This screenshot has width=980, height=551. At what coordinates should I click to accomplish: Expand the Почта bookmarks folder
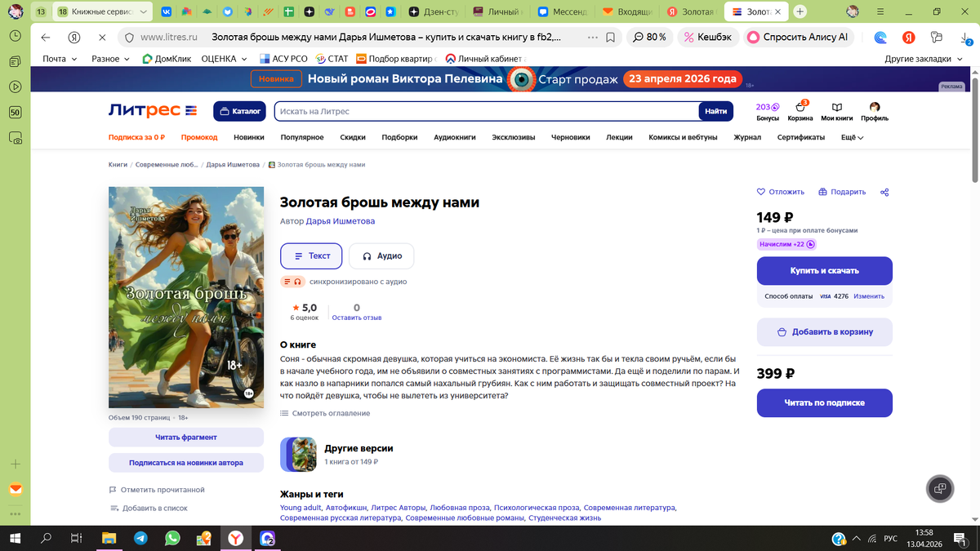tap(60, 59)
